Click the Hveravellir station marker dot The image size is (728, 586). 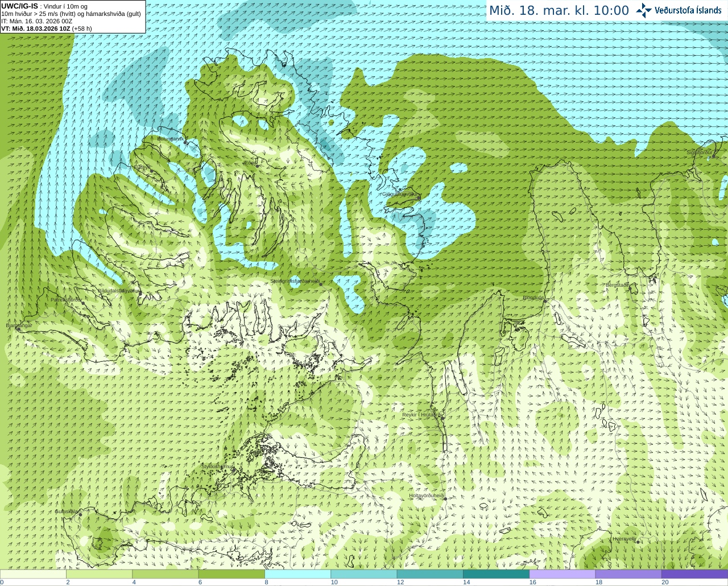[638, 542]
